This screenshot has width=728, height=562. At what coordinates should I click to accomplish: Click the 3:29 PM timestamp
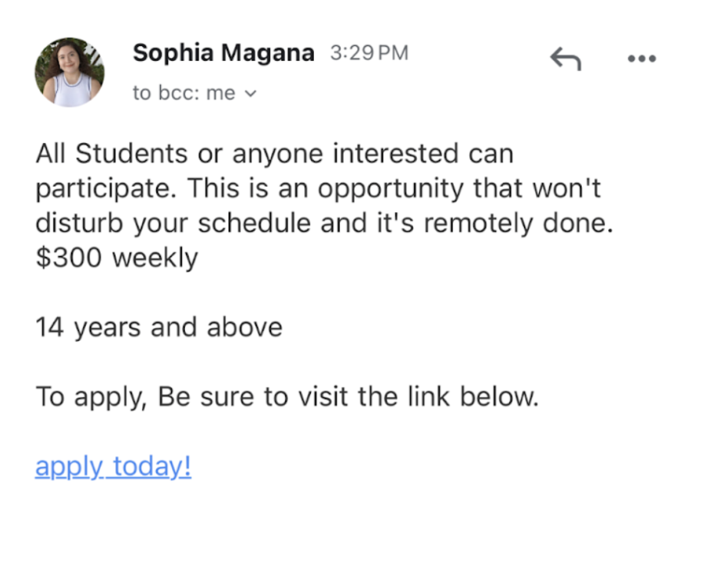pyautogui.click(x=369, y=53)
